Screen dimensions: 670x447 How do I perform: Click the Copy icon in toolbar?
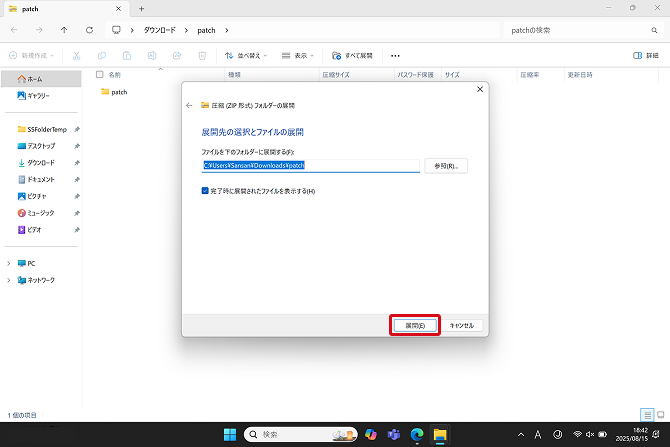[x=102, y=56]
